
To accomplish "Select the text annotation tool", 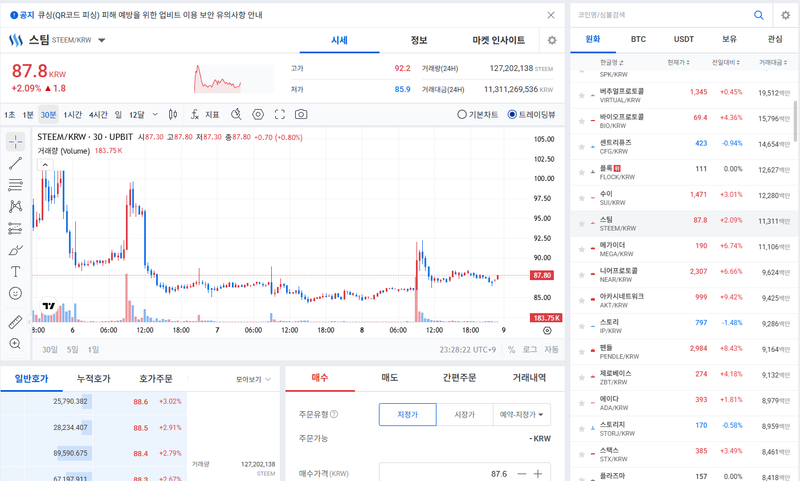I will click(15, 271).
